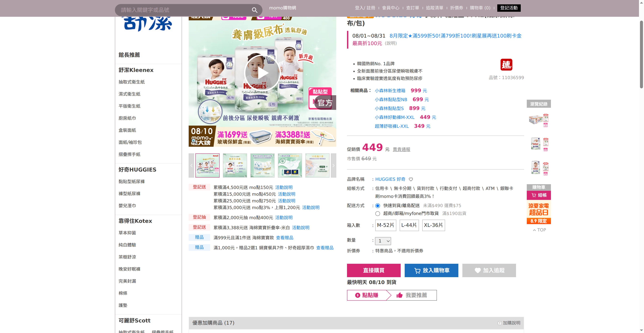The image size is (644, 333).
Task: Click 加入追蹤 button
Action: coord(489,270)
